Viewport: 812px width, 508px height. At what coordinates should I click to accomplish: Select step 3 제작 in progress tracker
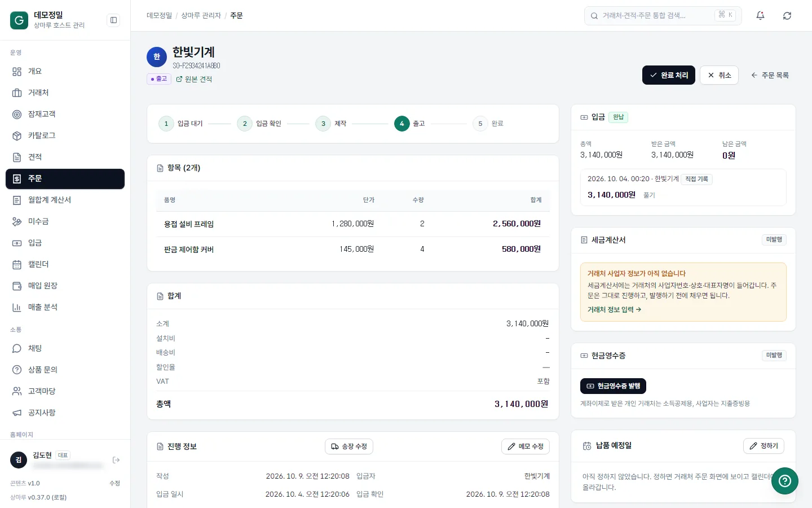[x=331, y=124]
